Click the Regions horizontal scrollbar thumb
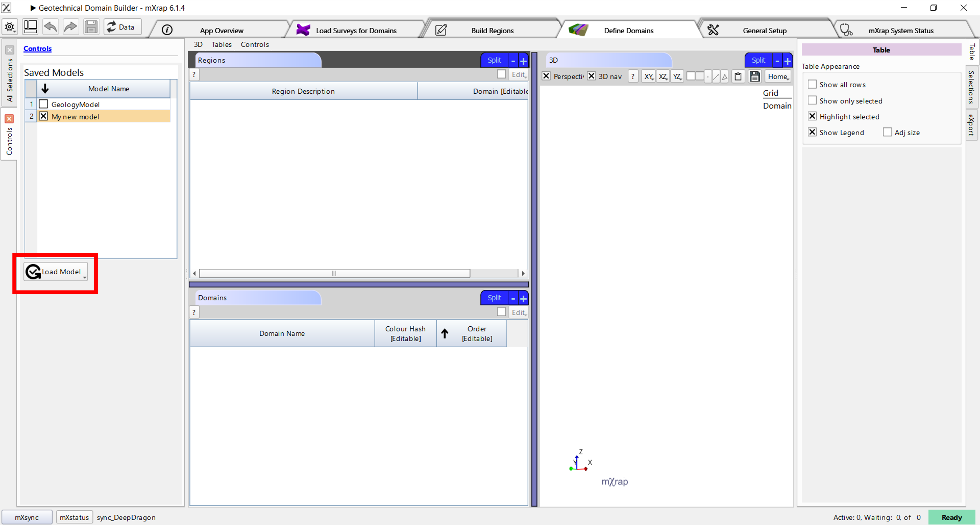980x525 pixels. click(x=334, y=273)
